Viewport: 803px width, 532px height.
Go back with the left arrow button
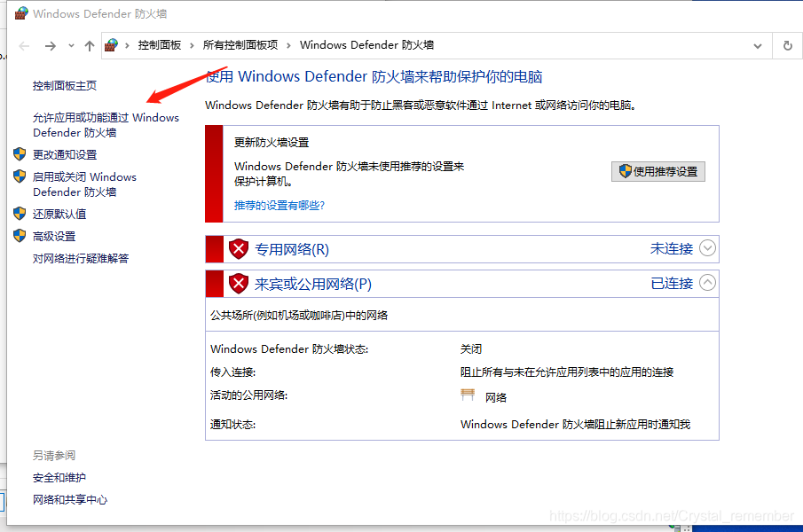point(24,46)
